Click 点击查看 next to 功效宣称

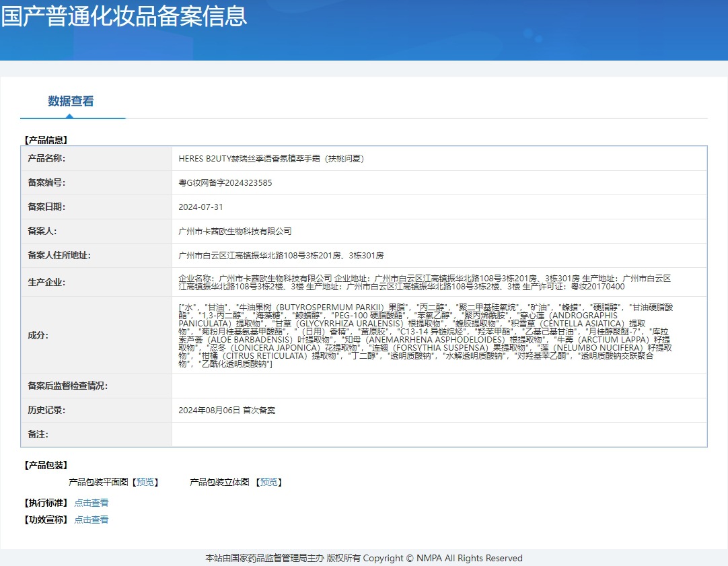(x=91, y=520)
